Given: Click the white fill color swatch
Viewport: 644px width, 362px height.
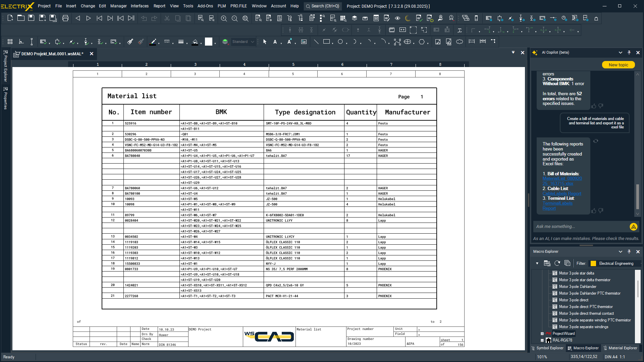Looking at the screenshot, I should pos(209,42).
